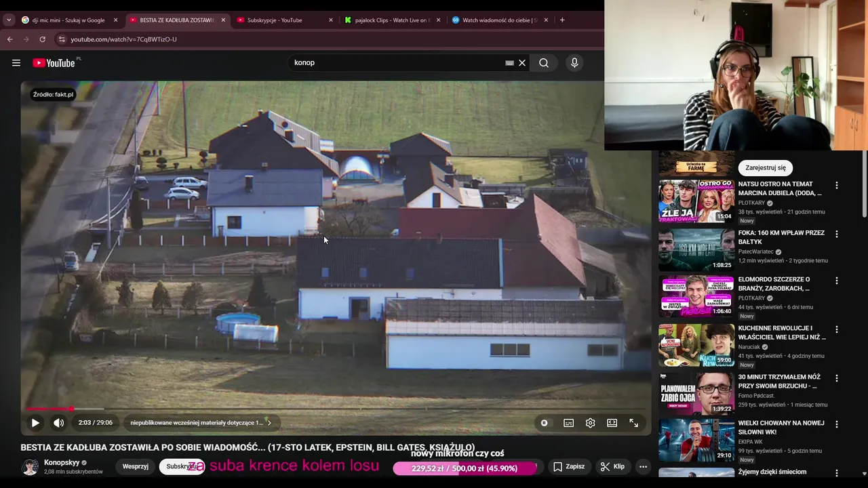868x488 pixels.
Task: Click the Zarejestruj się button
Action: pos(766,168)
